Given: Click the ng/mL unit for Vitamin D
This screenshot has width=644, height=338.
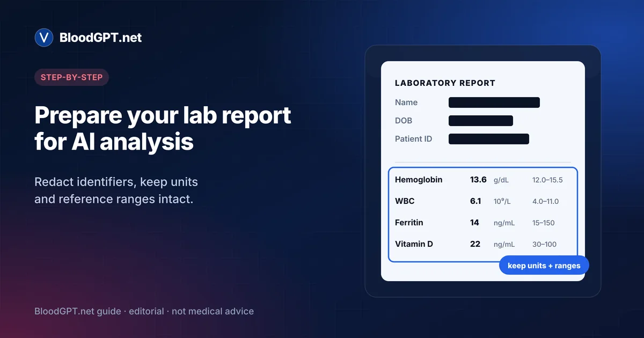Looking at the screenshot, I should 504,245.
